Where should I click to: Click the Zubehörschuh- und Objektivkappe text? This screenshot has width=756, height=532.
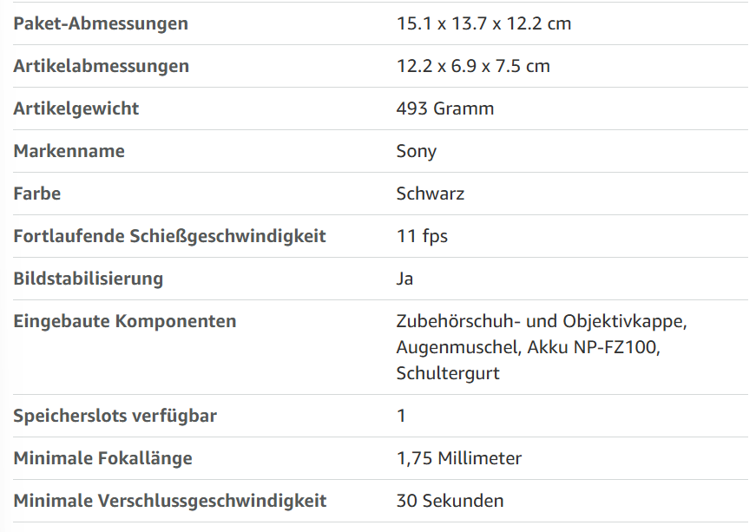(542, 321)
